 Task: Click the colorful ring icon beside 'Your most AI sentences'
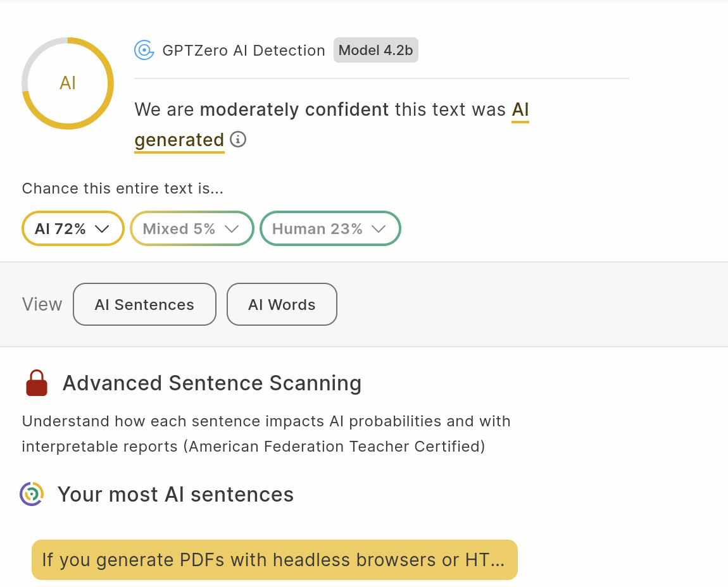point(32,494)
